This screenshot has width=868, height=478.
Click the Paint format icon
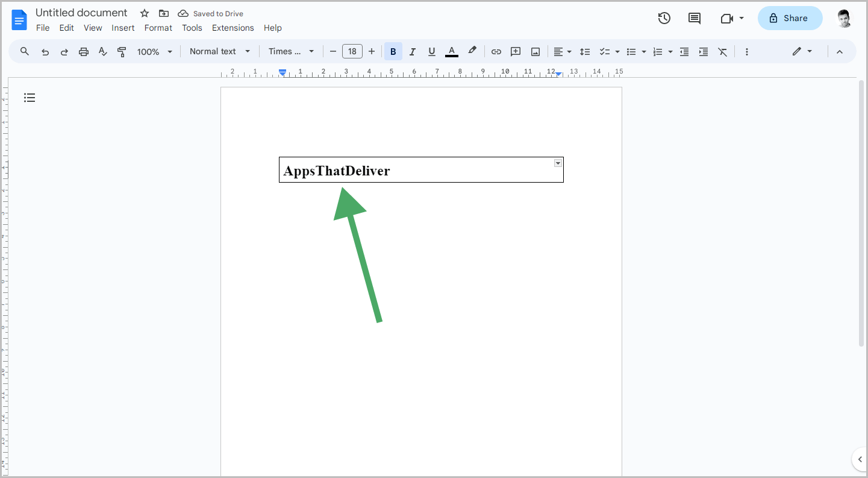pyautogui.click(x=122, y=51)
